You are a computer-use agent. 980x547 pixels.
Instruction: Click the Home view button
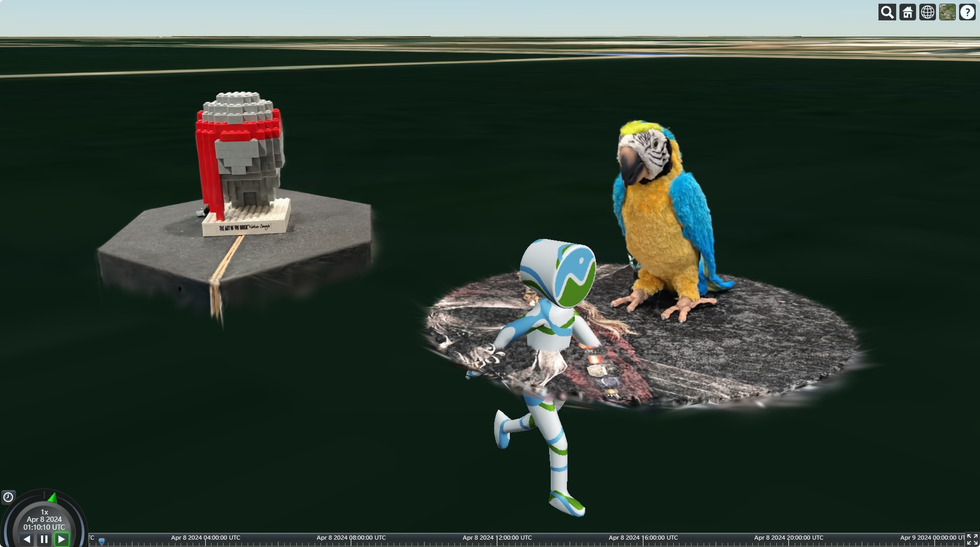coord(907,12)
